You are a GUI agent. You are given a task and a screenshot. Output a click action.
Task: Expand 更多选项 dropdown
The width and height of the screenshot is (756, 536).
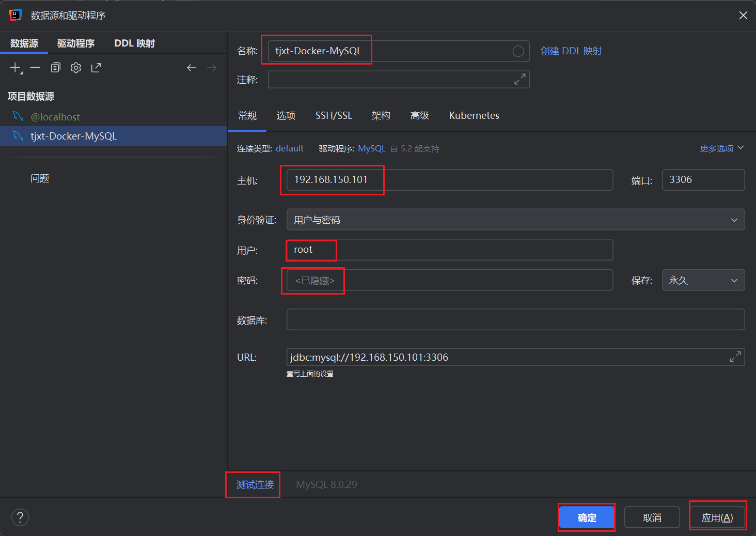(x=722, y=148)
